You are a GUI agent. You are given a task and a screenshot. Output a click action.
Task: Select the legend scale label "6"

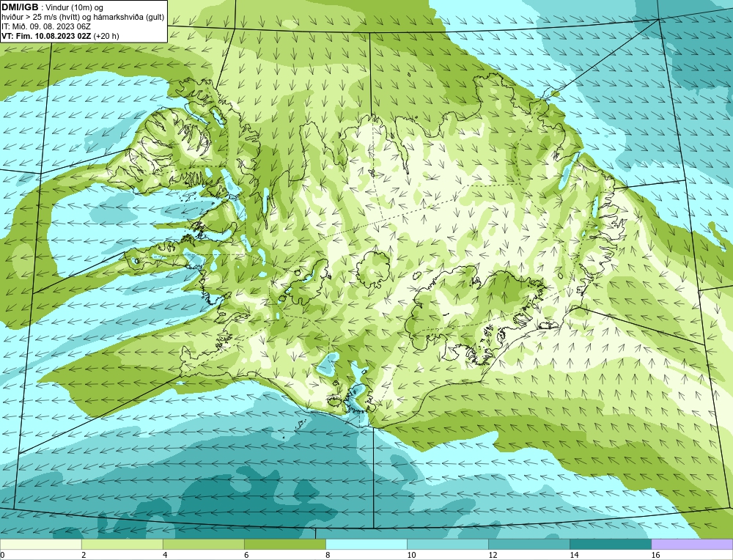246,556
